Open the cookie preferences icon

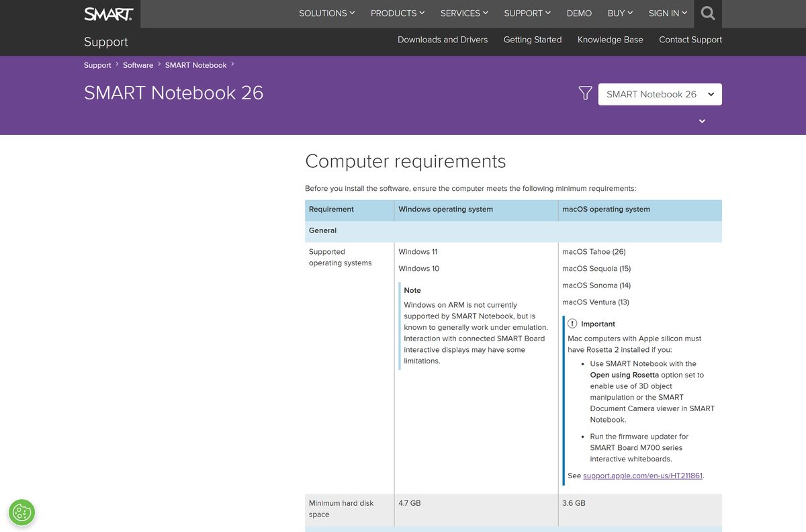pyautogui.click(x=22, y=513)
